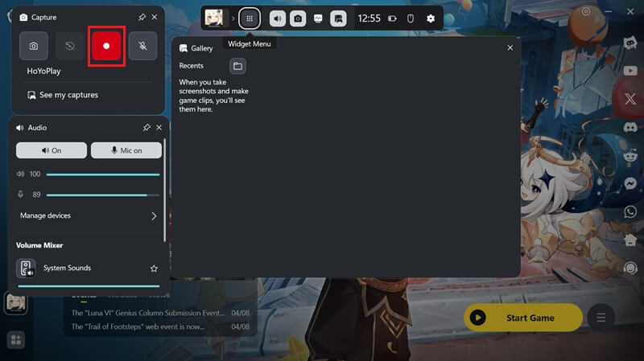
Task: Start recording with the red record button
Action: 106,46
